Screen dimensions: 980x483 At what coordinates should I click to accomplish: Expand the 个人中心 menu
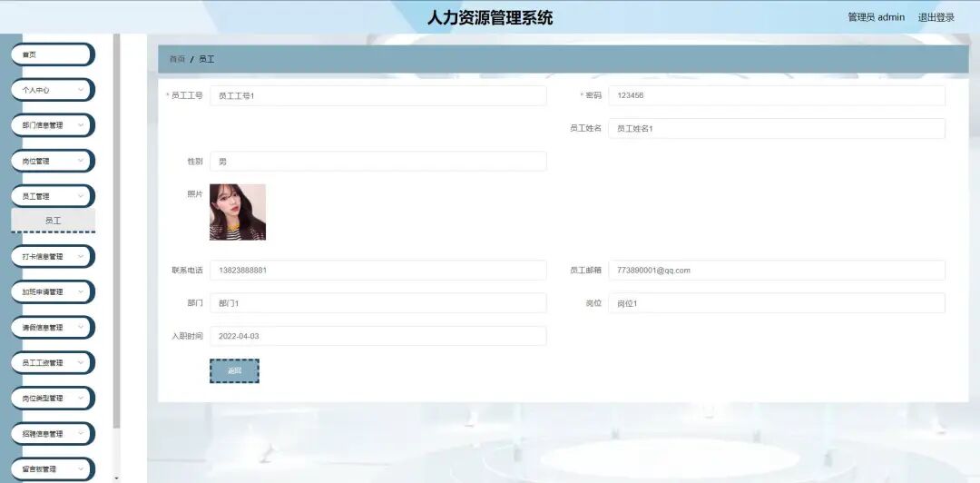tap(53, 90)
